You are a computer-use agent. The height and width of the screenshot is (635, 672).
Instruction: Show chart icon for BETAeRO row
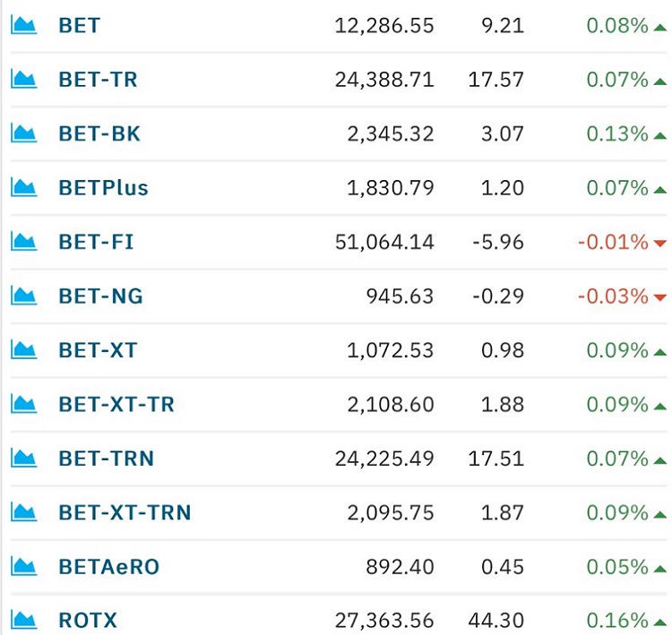click(23, 566)
